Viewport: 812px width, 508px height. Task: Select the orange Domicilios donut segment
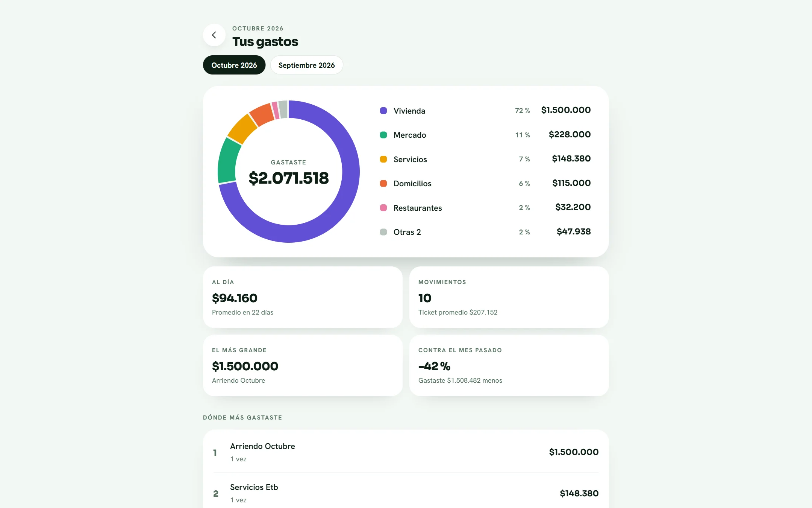(x=262, y=114)
